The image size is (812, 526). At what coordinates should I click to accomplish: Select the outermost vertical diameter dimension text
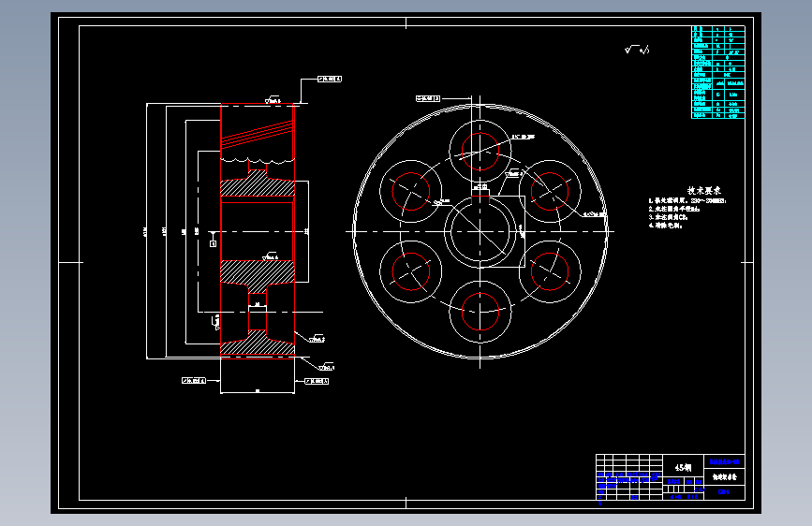pyautogui.click(x=144, y=231)
